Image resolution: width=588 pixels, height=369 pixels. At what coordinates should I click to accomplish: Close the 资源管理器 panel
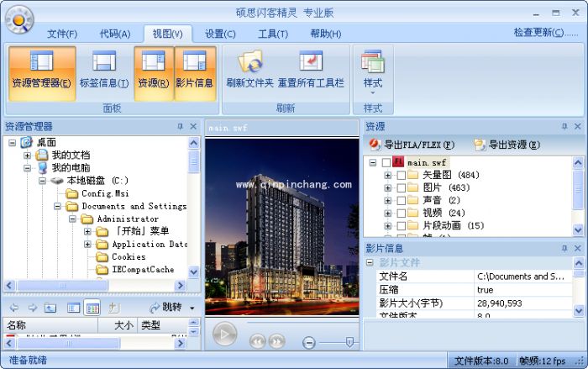(x=193, y=127)
